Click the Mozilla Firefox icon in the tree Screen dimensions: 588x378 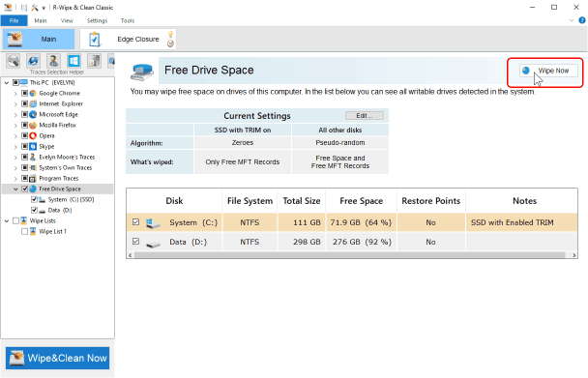[33, 125]
